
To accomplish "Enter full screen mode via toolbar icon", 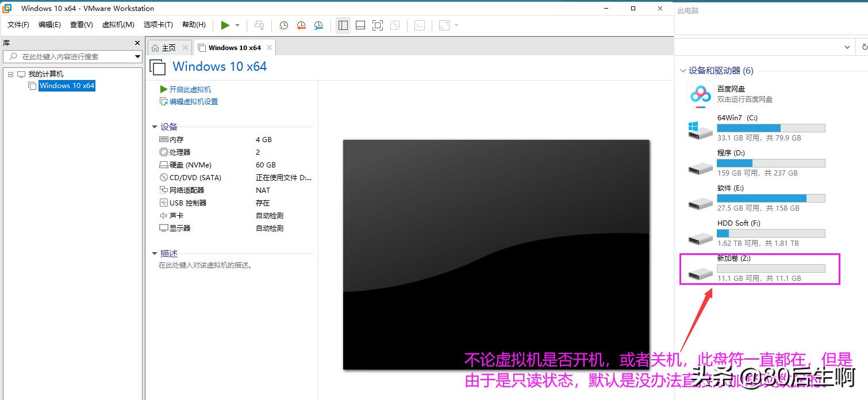I will pos(377,25).
